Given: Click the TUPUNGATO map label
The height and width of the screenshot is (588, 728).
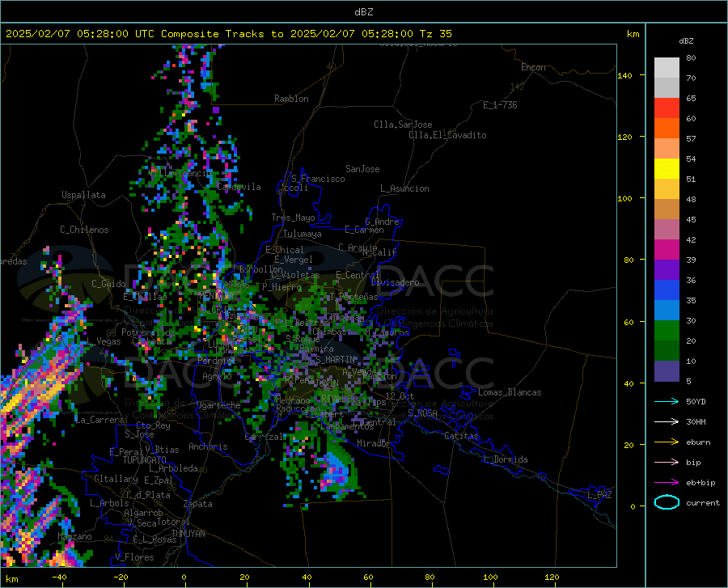Looking at the screenshot, I should coord(145,460).
